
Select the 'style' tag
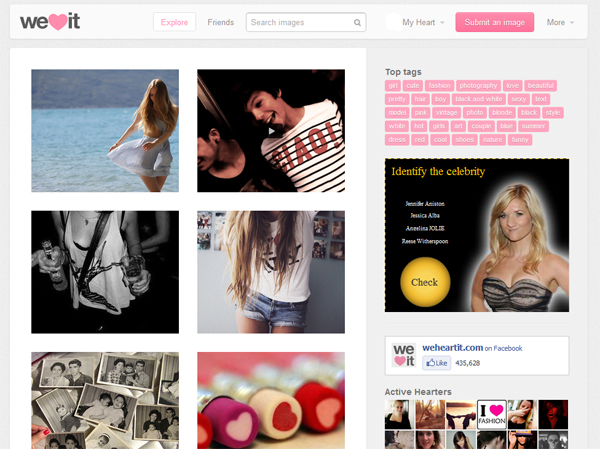click(553, 113)
